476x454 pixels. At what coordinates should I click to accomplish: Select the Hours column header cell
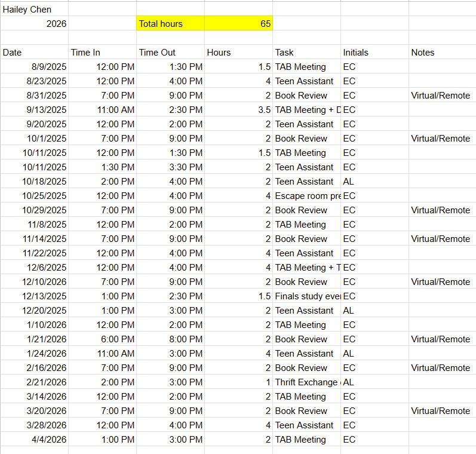click(238, 53)
